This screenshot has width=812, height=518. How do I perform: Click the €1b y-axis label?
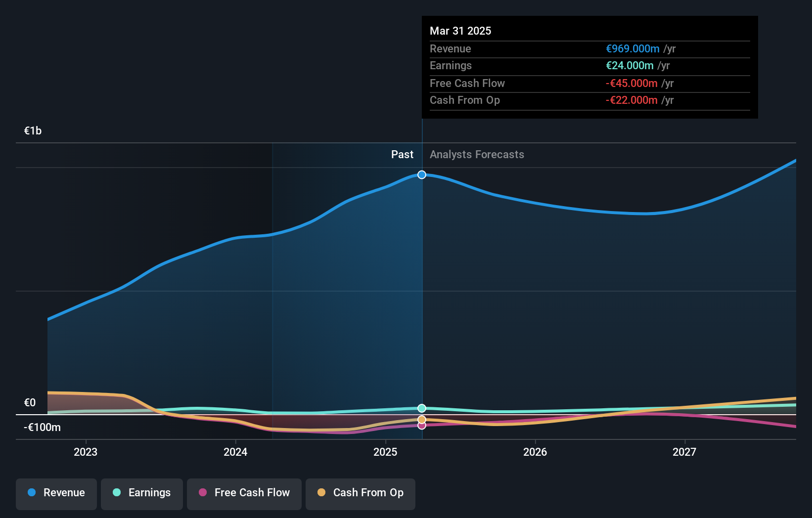tap(33, 130)
